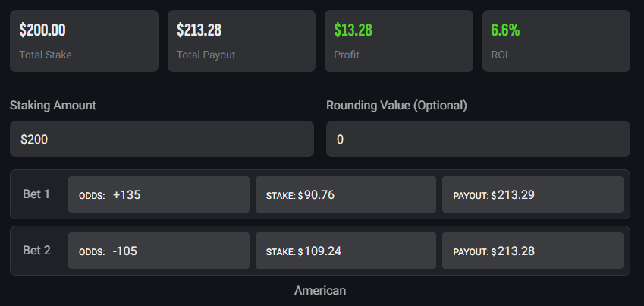Click the $200.00 total stake value
This screenshot has width=644, height=306.
[x=42, y=30]
